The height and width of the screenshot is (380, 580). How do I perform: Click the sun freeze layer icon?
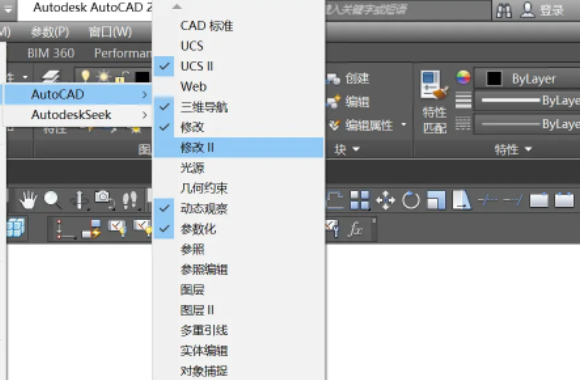click(103, 76)
